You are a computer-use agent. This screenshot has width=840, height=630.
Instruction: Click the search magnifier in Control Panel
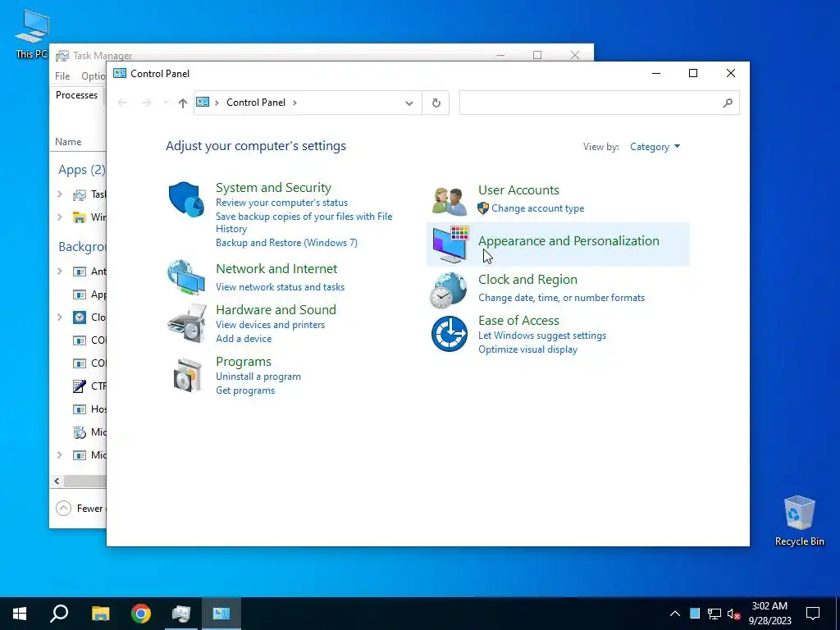728,103
